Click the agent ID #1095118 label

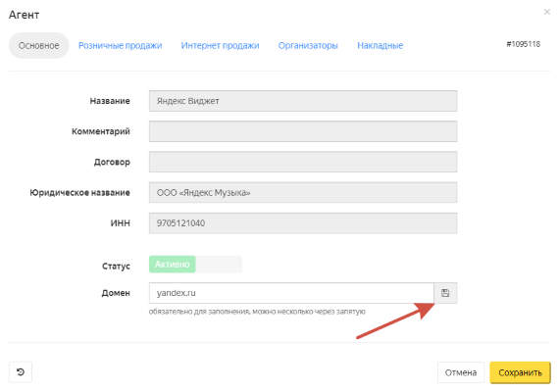[x=523, y=44]
